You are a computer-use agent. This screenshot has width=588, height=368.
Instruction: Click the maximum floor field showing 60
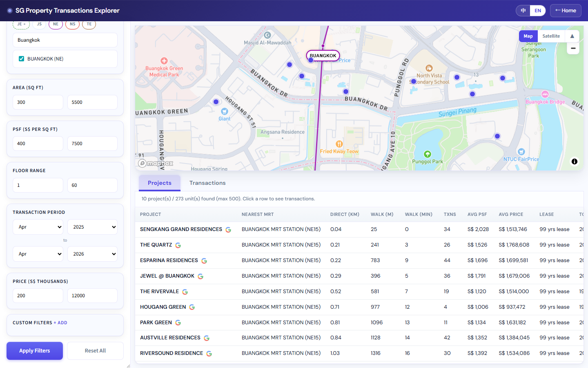92,185
